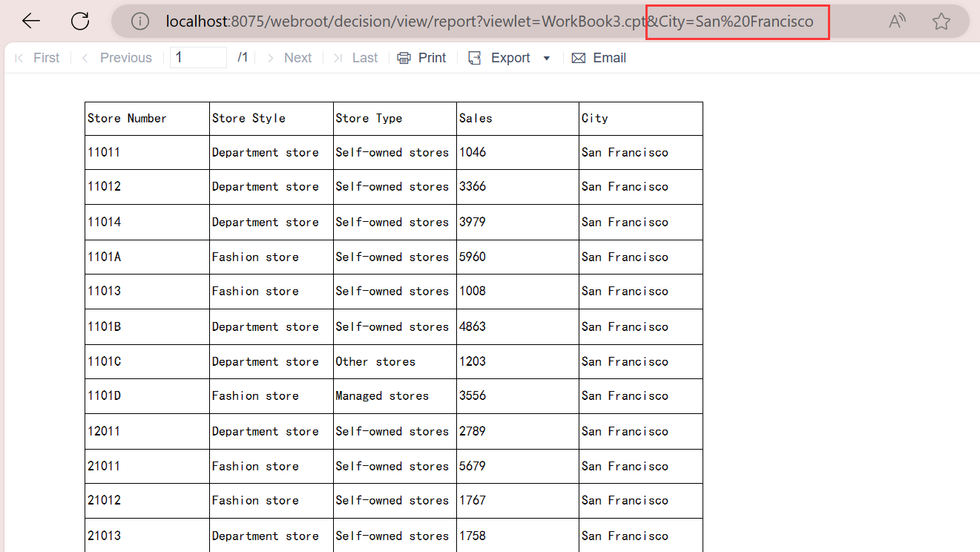Select the Export icon on the toolbar
This screenshot has height=552, width=980.
tap(474, 57)
